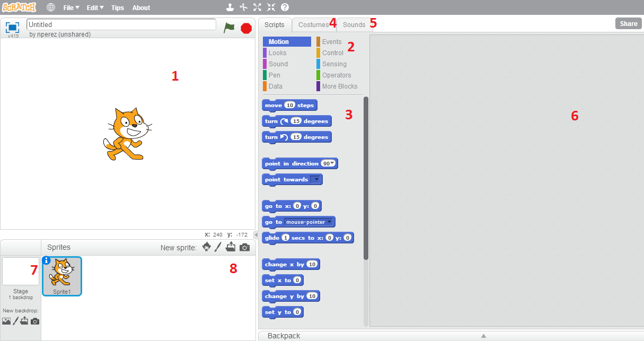Open the Edit menu
Image resolution: width=644 pixels, height=341 pixels.
point(95,8)
